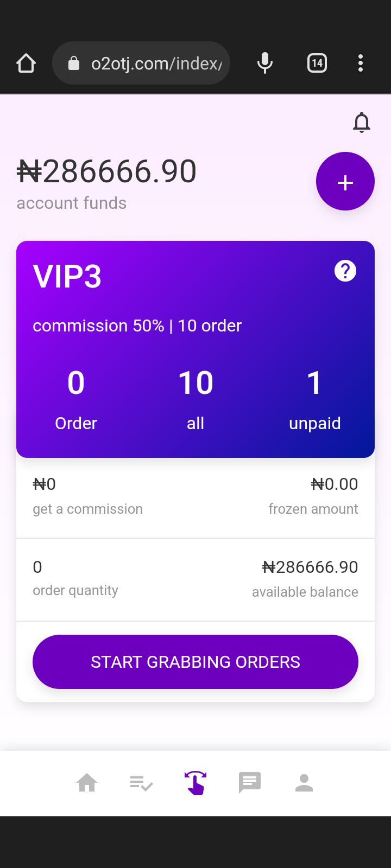Click START GRABBING ORDERS button
Screen dimensions: 391x868
[195, 662]
